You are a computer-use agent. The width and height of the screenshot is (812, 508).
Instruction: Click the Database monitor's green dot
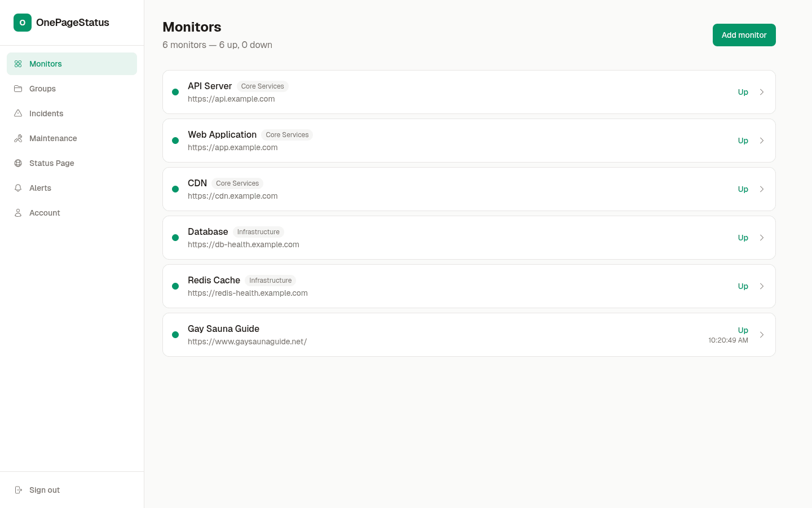175,238
